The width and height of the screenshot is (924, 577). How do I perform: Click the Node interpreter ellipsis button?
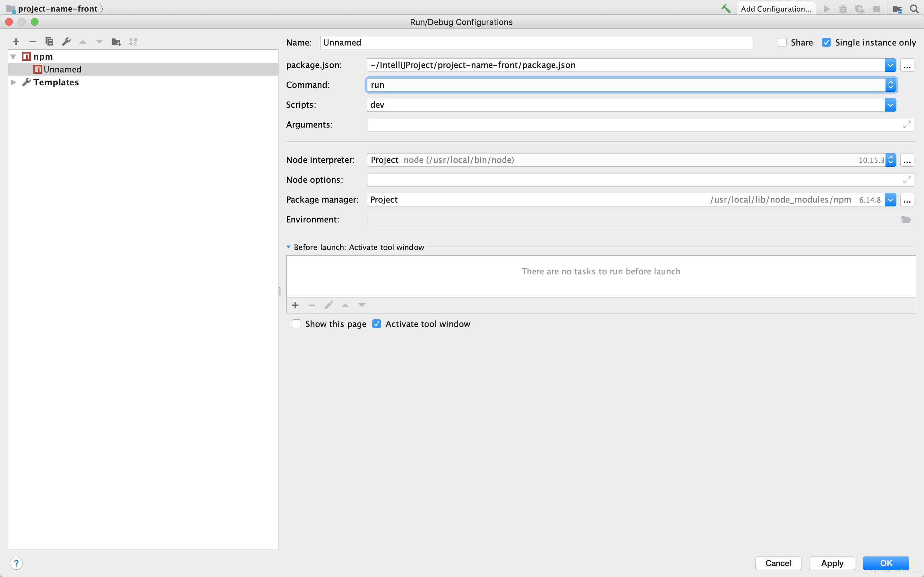[x=907, y=160]
